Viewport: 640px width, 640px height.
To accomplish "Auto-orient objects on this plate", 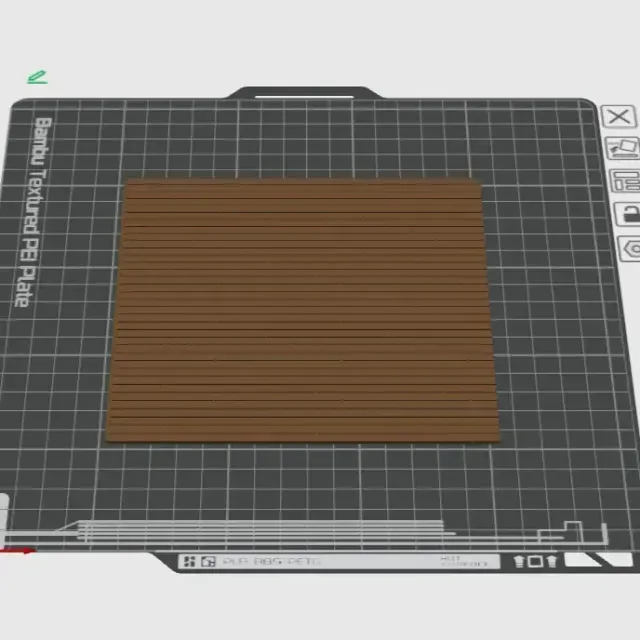I will (x=623, y=148).
